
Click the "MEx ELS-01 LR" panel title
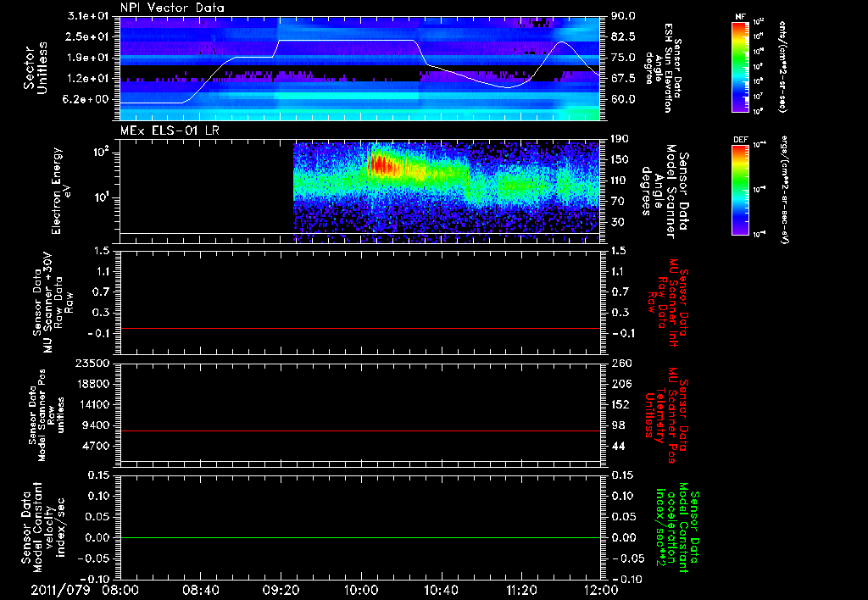[170, 131]
